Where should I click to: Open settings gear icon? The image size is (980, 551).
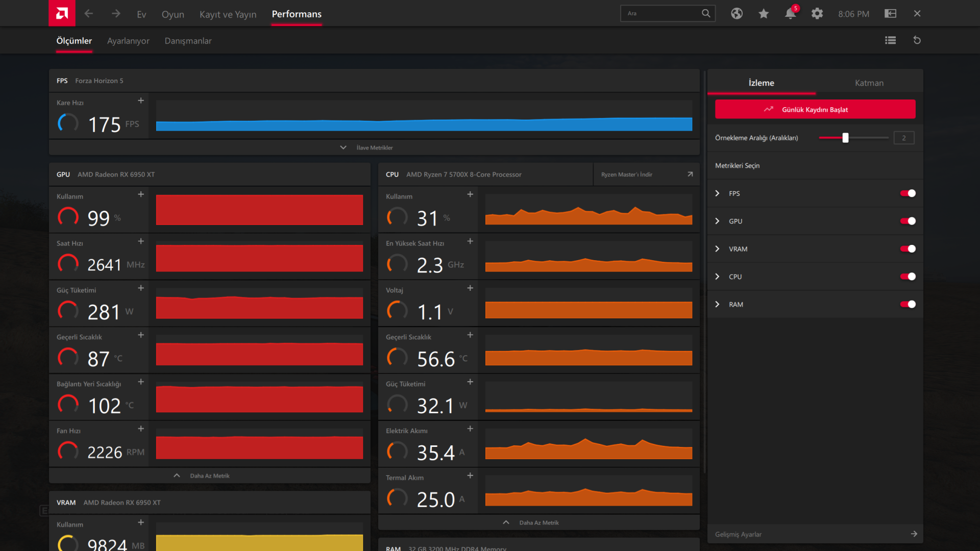point(817,14)
